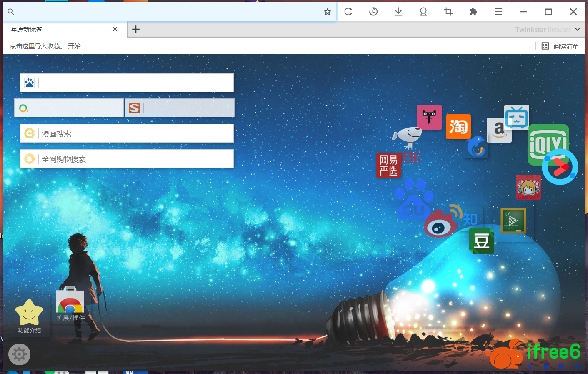Click the user account icon

pyautogui.click(x=423, y=12)
